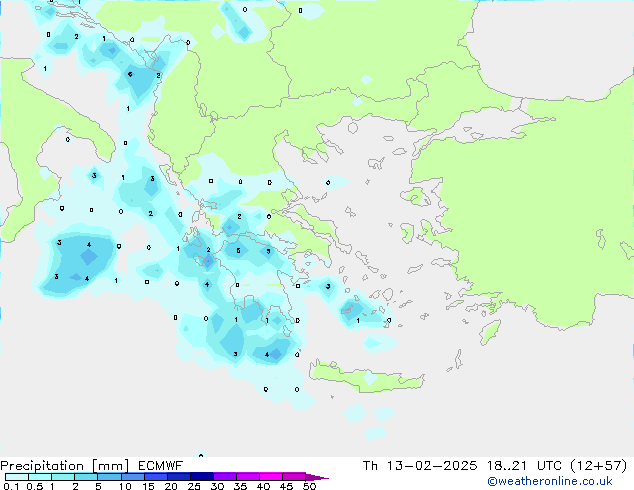The height and width of the screenshot is (490, 634).
Task: Click the '10' legend scale value
Action: point(125,486)
